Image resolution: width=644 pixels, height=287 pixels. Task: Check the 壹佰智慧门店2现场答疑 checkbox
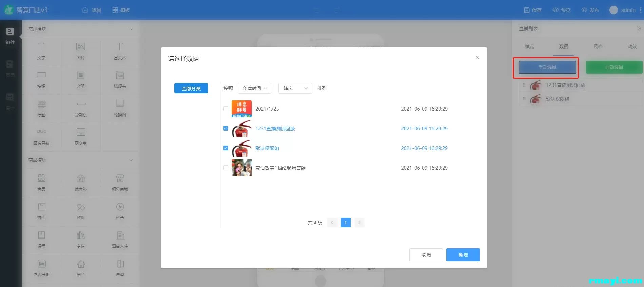pos(226,168)
